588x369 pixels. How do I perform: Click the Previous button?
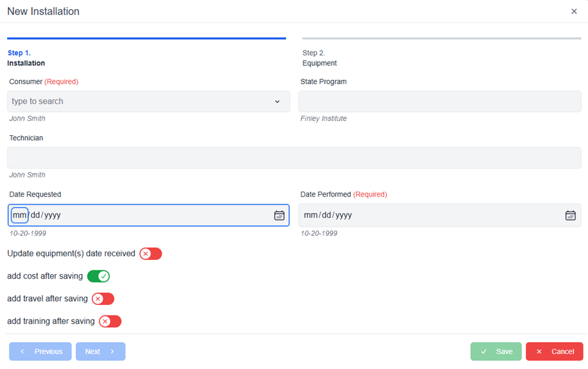coord(40,352)
